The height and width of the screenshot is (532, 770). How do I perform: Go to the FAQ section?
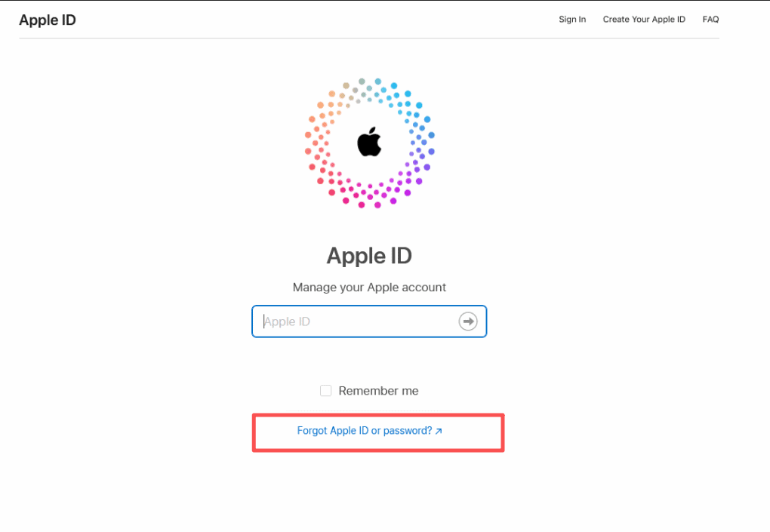tap(710, 19)
